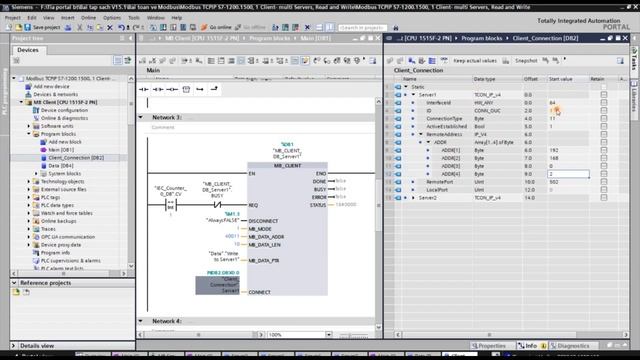Click the open project folder icon
Screen dimensions: 640x360
(18, 27)
